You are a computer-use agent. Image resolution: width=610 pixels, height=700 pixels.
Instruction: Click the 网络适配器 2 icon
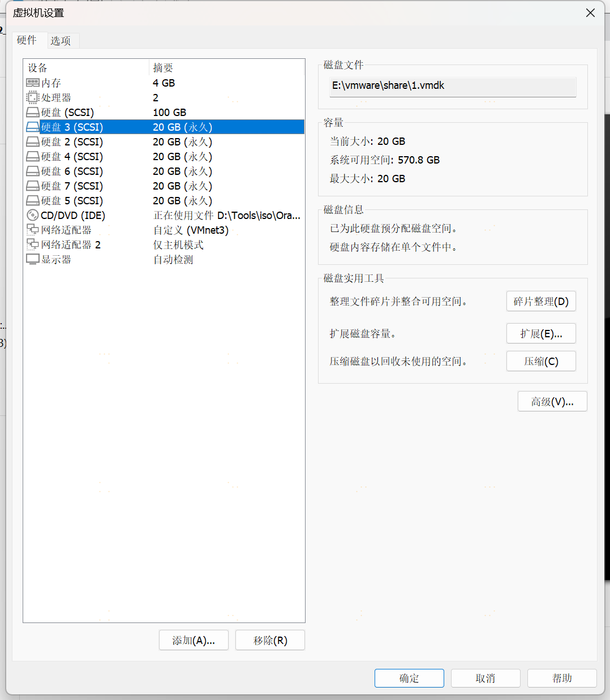point(33,245)
